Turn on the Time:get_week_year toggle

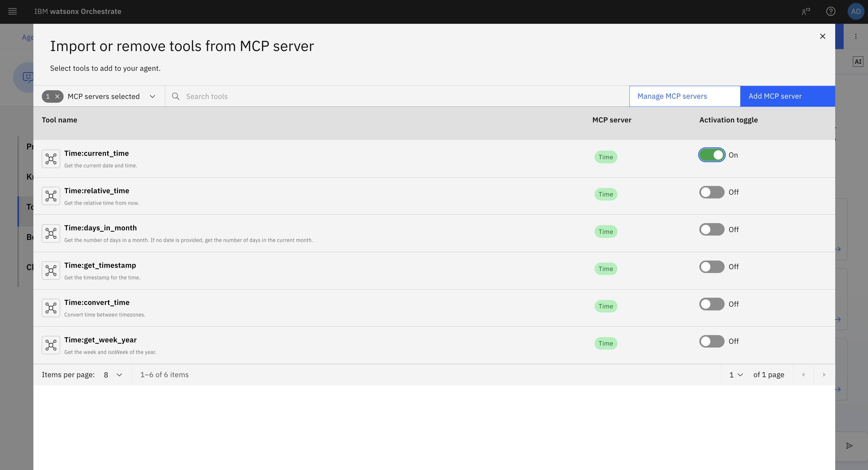pos(712,341)
